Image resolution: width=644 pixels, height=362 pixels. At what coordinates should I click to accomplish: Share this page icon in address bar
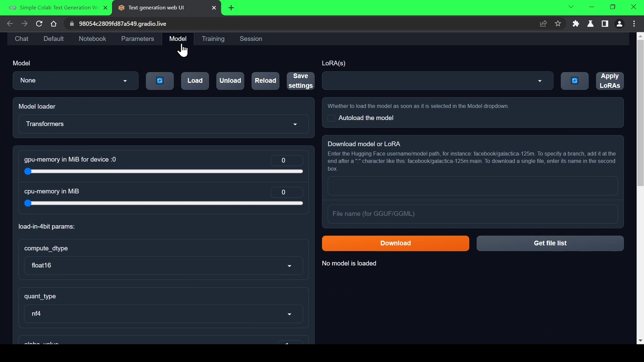543,24
